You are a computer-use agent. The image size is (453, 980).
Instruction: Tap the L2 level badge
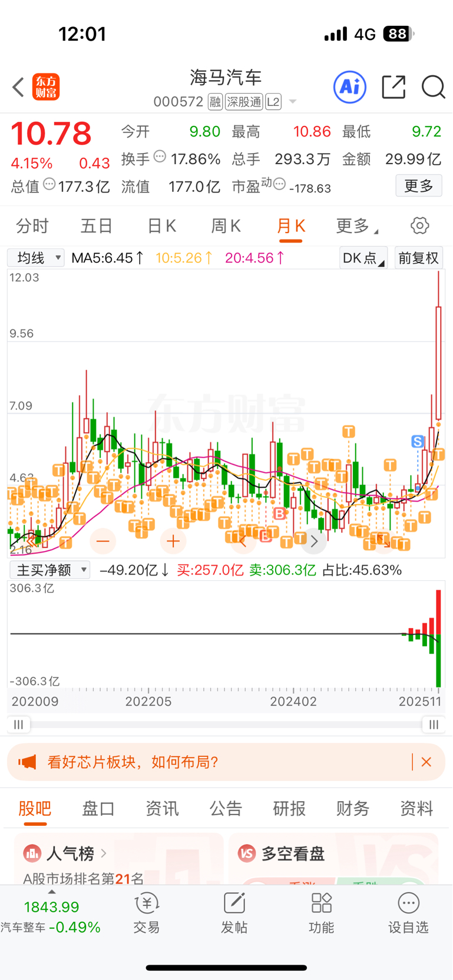click(x=273, y=102)
